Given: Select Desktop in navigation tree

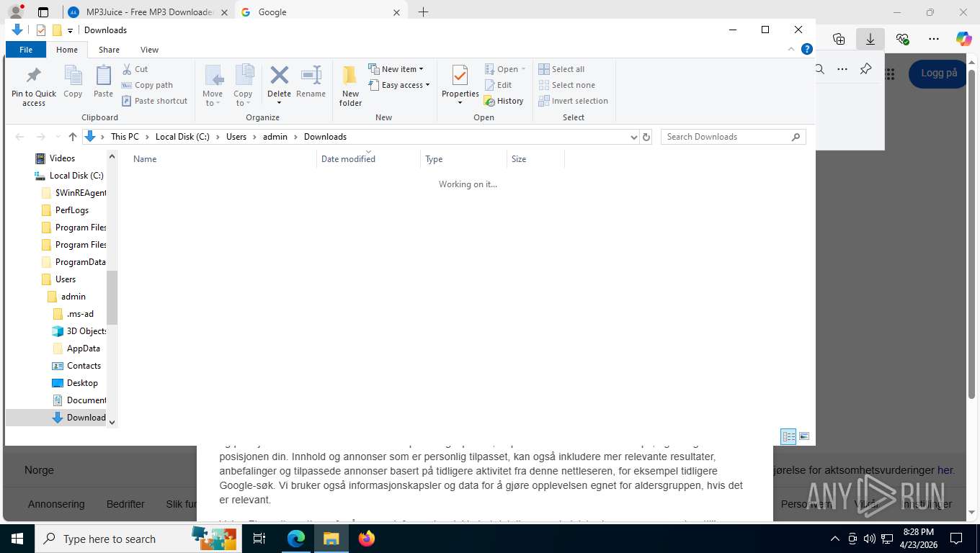Looking at the screenshot, I should pyautogui.click(x=75, y=383).
